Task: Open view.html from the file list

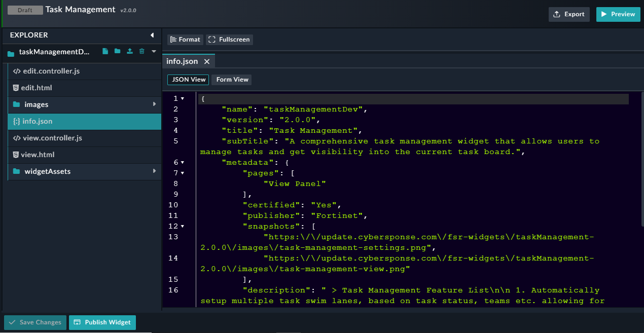Action: click(x=38, y=155)
